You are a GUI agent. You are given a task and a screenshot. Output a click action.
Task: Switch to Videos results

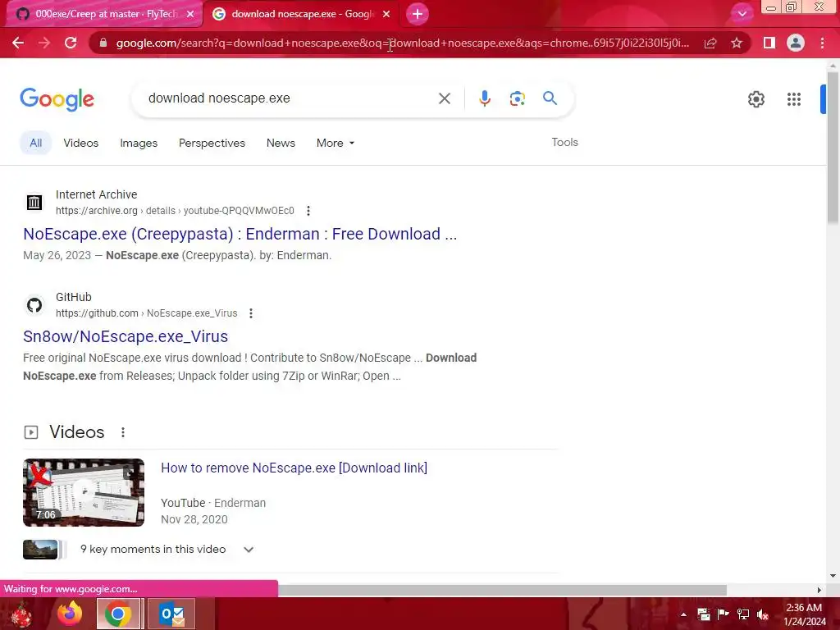[x=81, y=143]
